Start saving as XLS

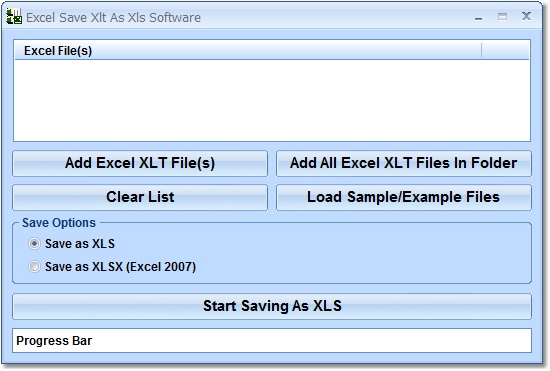pyautogui.click(x=272, y=306)
